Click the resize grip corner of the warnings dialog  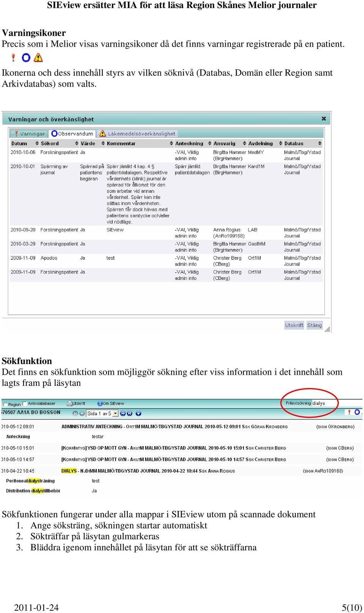(x=328, y=329)
